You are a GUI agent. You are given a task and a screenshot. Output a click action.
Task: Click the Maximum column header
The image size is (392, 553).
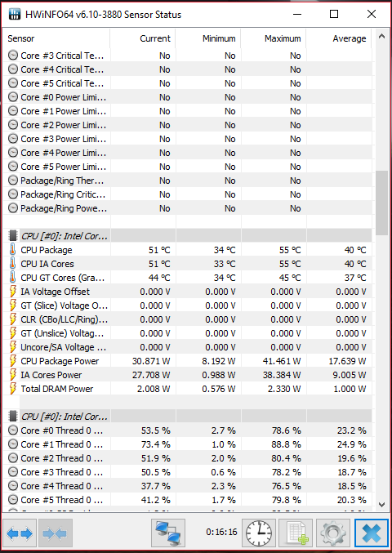pos(274,38)
